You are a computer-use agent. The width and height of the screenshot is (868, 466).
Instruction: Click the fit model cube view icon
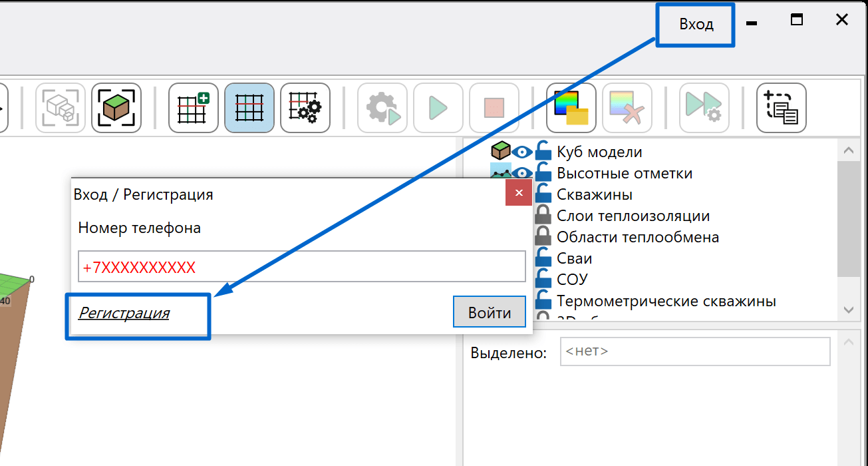click(x=116, y=108)
